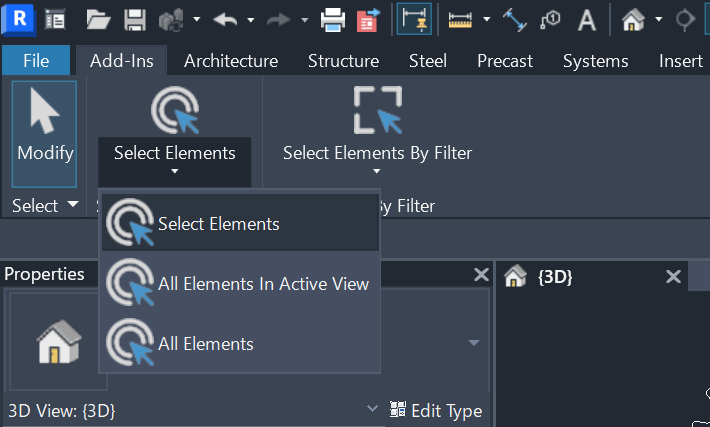Click the Undo arrow icon
Screen dimensions: 710x427
tap(224, 18)
